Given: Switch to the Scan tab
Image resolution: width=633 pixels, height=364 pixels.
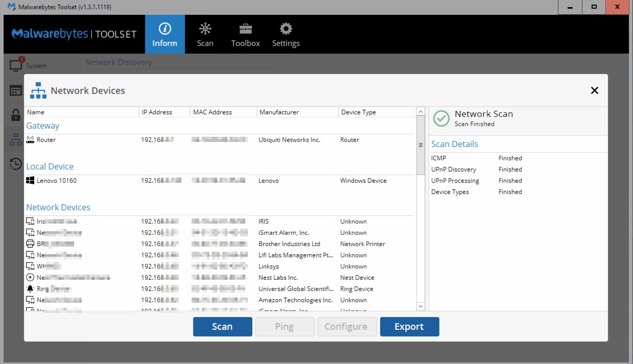Looking at the screenshot, I should click(x=205, y=34).
